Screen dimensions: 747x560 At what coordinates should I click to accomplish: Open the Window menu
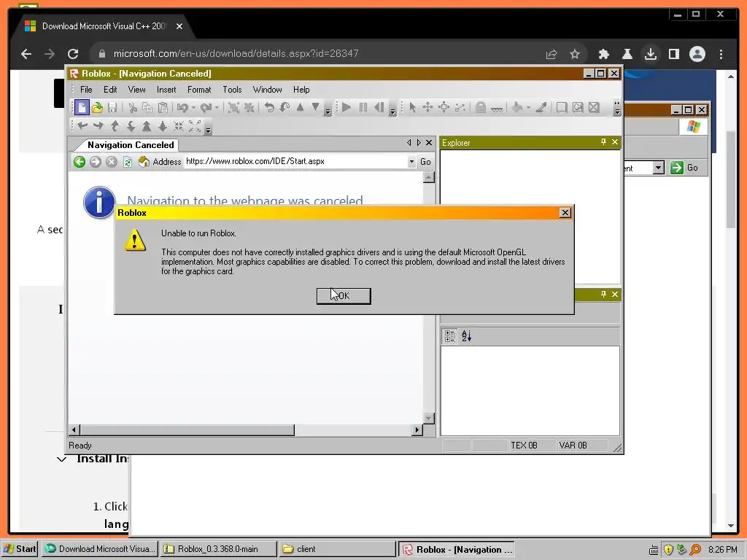267,90
